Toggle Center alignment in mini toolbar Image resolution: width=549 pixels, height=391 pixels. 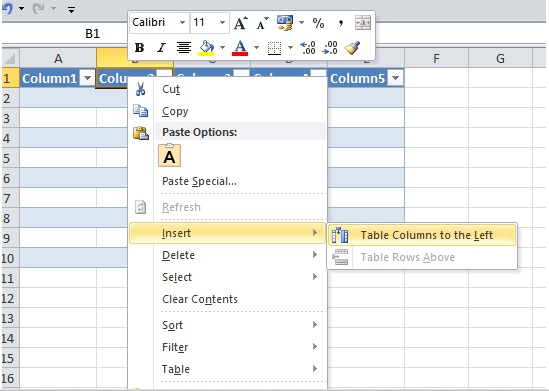click(183, 47)
